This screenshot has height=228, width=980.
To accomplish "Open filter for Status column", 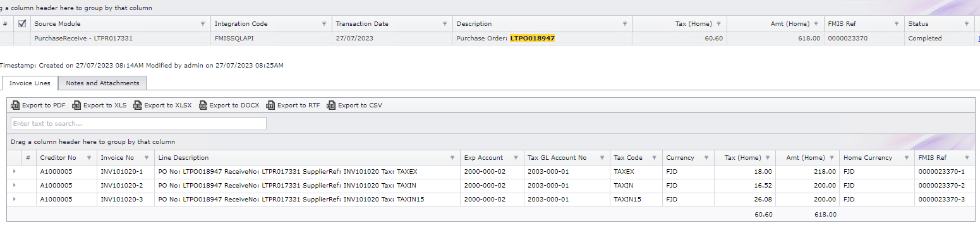I will 967,24.
